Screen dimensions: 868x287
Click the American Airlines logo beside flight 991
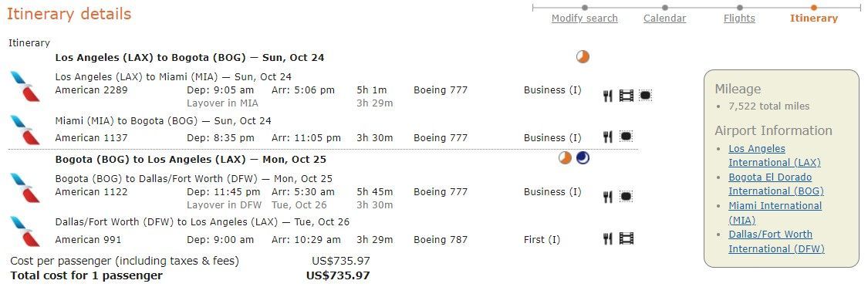[25, 232]
